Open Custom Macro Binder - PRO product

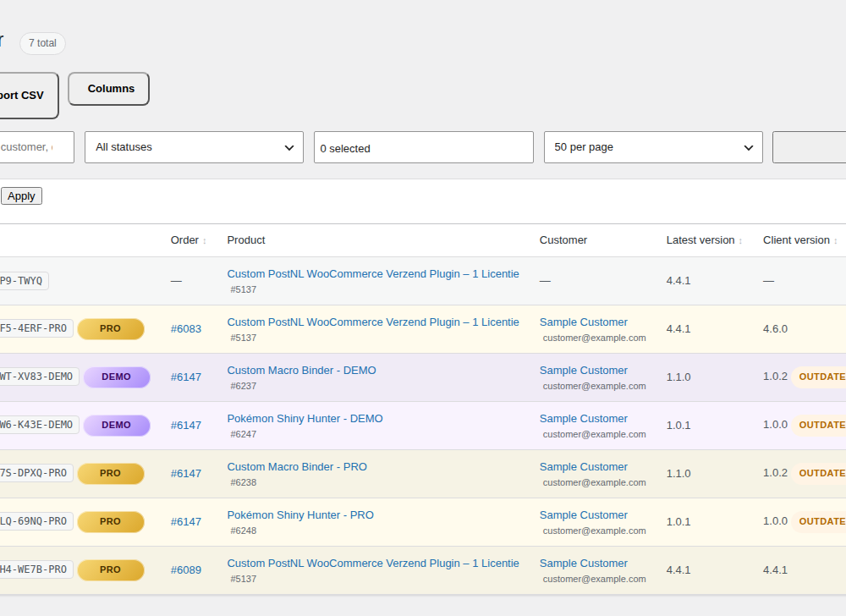click(297, 467)
